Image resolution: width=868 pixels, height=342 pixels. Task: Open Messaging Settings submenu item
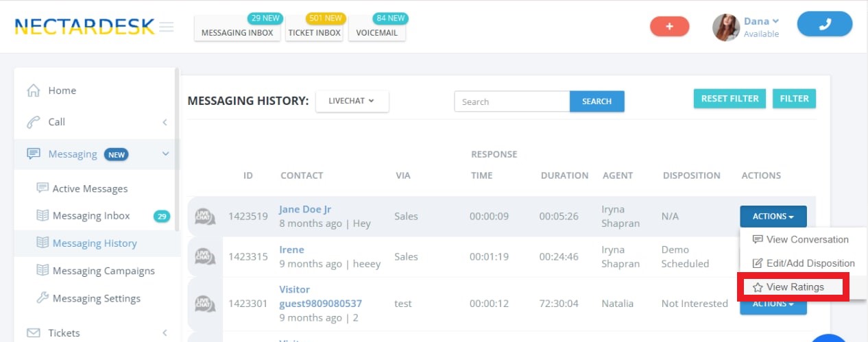(x=97, y=298)
